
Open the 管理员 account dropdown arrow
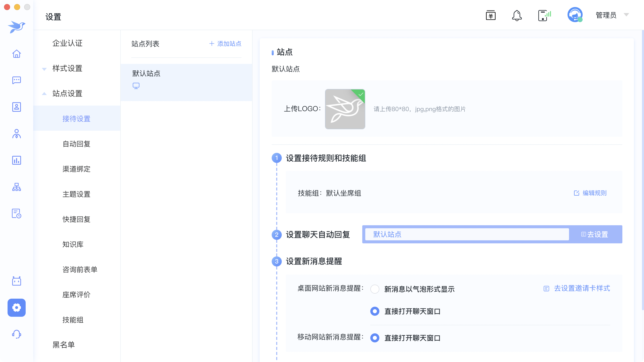626,15
